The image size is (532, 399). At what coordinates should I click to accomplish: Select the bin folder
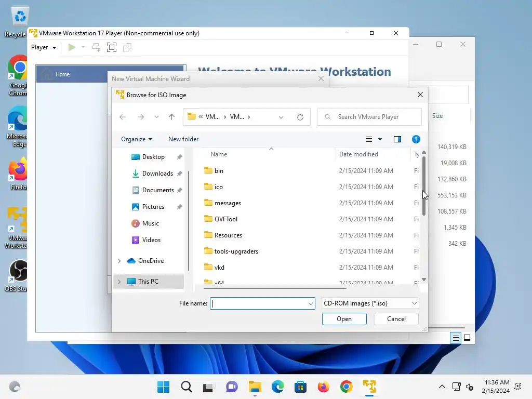click(219, 170)
